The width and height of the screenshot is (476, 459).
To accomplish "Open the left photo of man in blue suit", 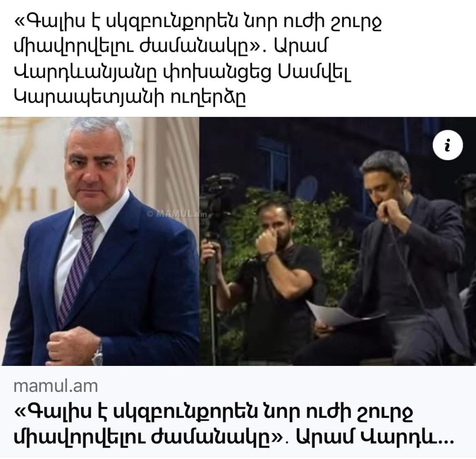I will click(99, 241).
